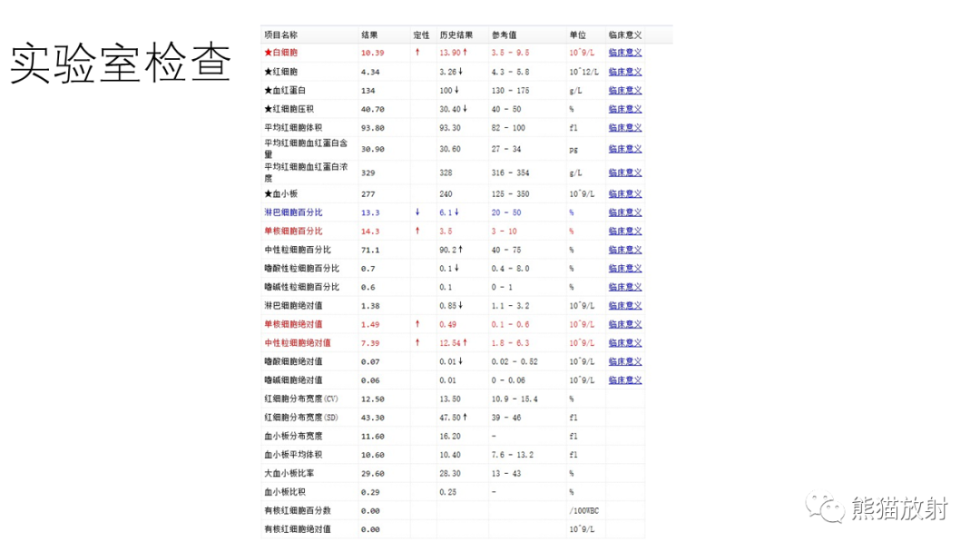Viewport: 980px width, 552px height.
Task: Select the reference range 130 - 175
Action: click(510, 90)
